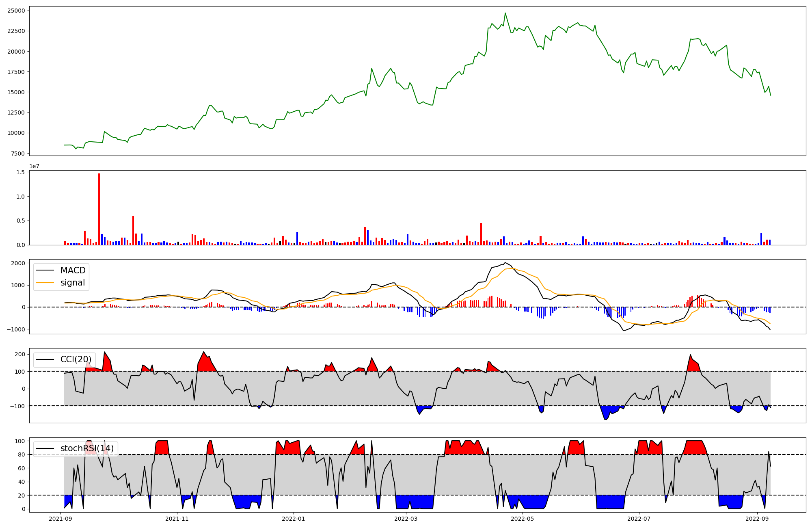Click the 2022-03 x-axis date label

pyautogui.click(x=406, y=519)
